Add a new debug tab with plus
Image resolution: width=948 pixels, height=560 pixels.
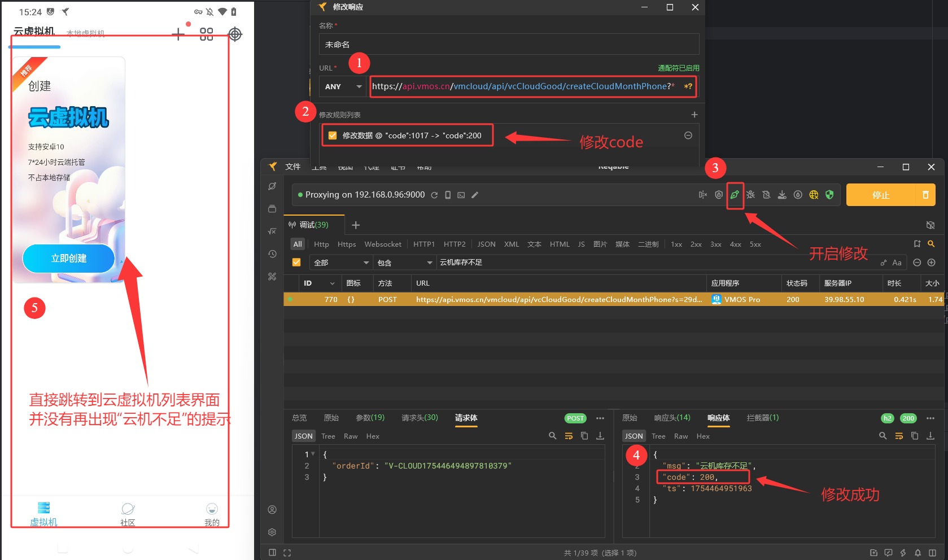pyautogui.click(x=356, y=225)
